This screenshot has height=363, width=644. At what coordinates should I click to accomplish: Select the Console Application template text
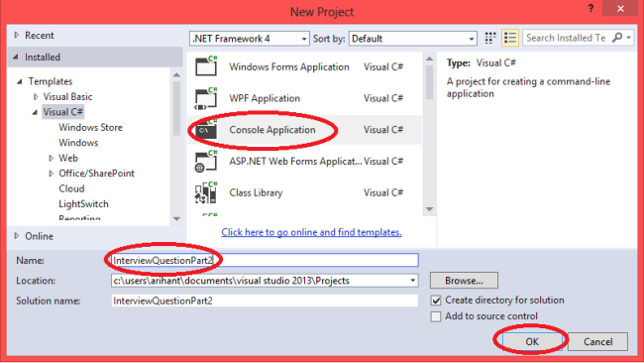tap(272, 130)
